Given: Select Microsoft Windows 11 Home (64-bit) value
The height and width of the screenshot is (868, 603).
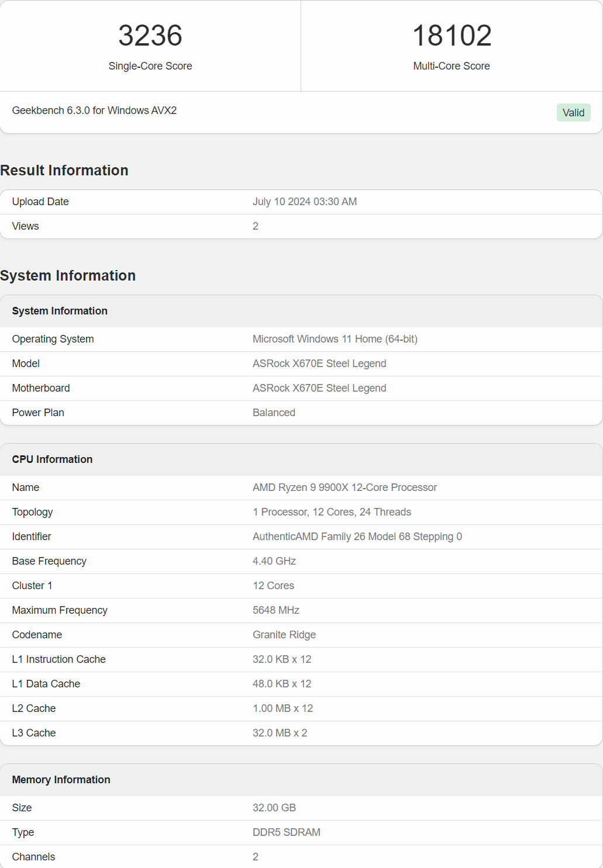Looking at the screenshot, I should (335, 339).
